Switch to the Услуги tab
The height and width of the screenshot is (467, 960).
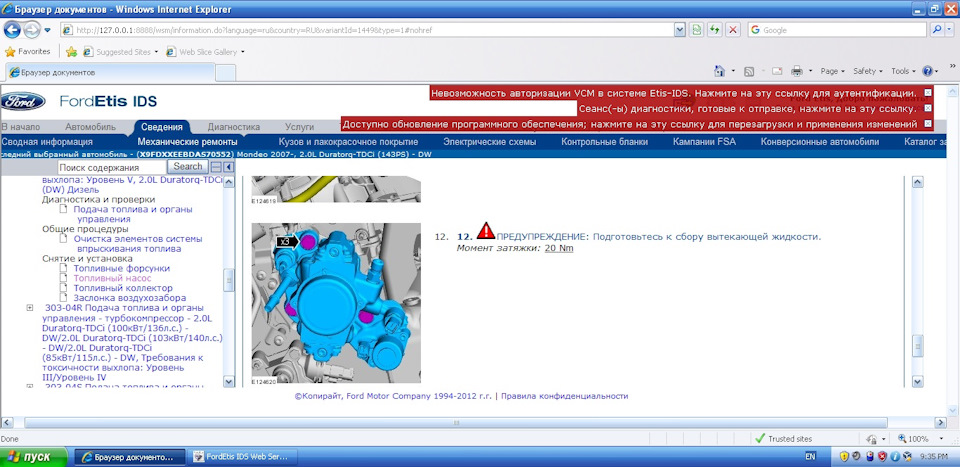(299, 127)
